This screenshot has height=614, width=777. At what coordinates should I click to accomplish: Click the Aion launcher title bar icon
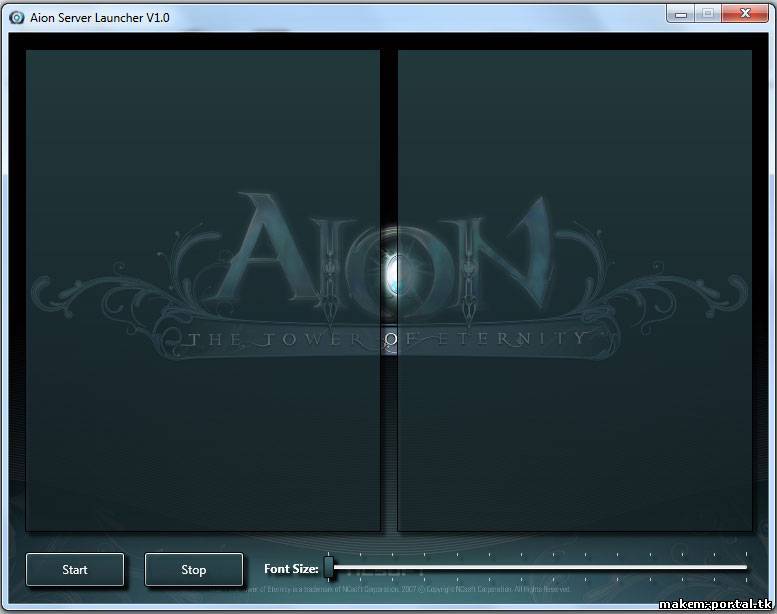[17, 18]
